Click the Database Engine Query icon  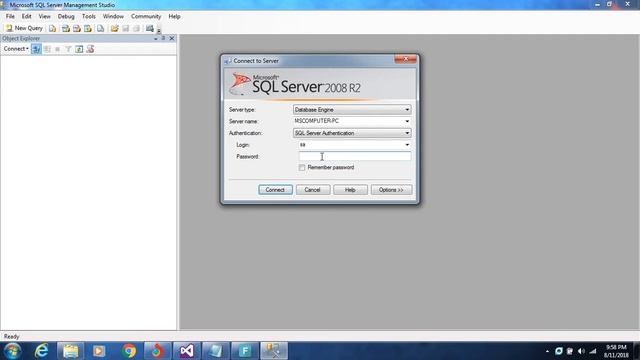point(52,29)
